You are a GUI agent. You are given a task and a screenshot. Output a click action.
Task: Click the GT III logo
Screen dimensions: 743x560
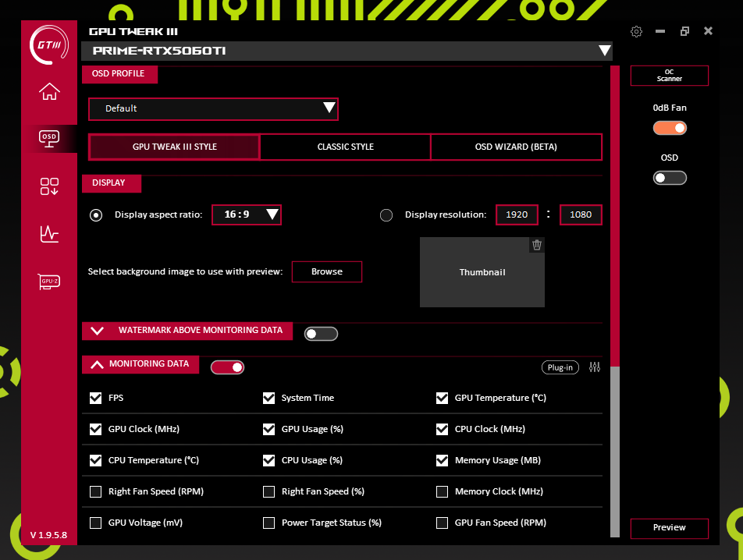point(49,45)
